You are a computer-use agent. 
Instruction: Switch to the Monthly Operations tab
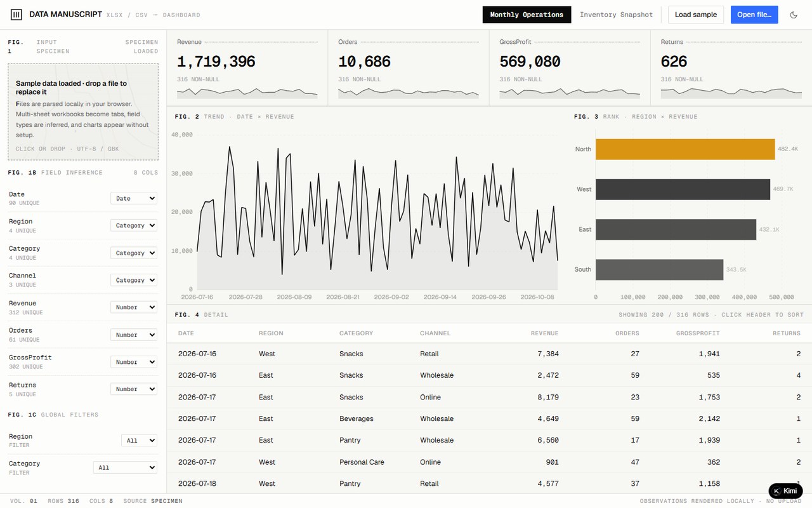527,15
